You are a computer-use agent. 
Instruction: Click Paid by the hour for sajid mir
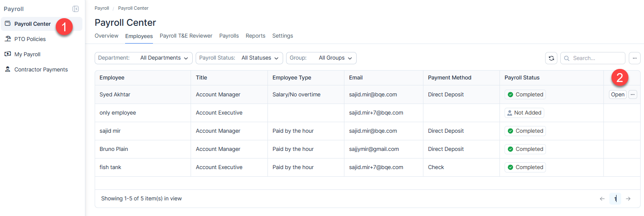point(293,131)
